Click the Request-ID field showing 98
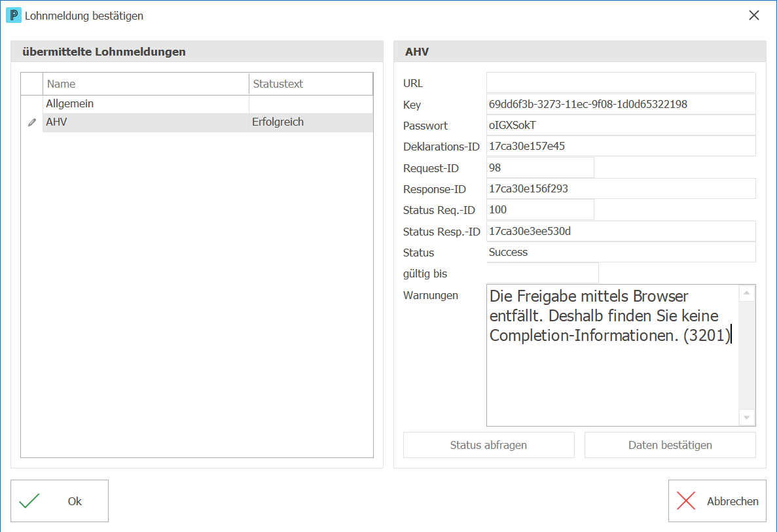This screenshot has width=777, height=532. (540, 168)
